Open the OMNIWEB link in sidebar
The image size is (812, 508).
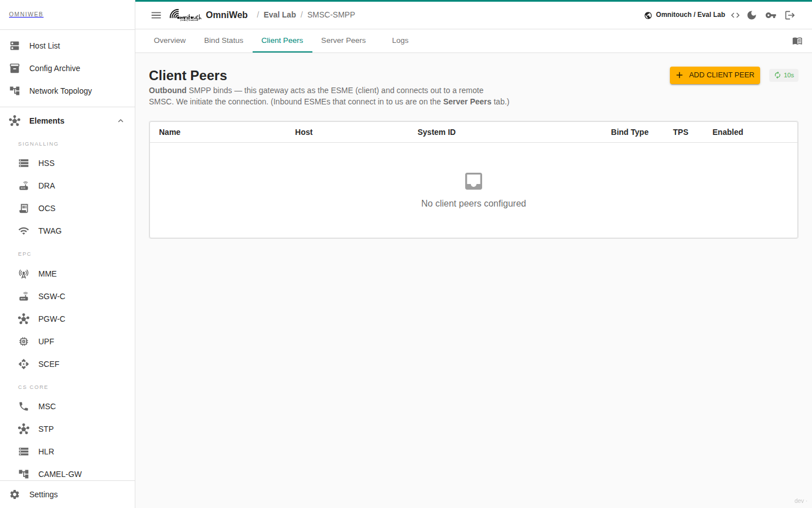(26, 14)
